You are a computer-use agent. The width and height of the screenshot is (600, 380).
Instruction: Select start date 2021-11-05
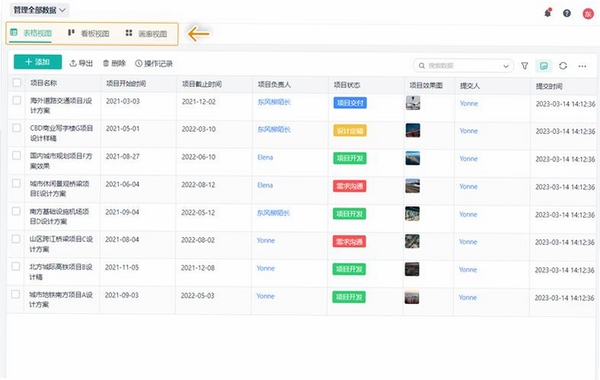pos(122,267)
